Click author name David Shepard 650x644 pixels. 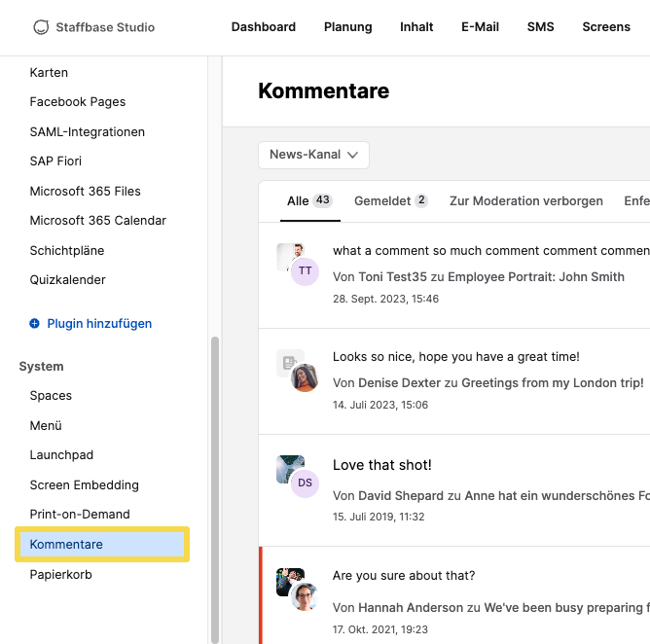401,495
